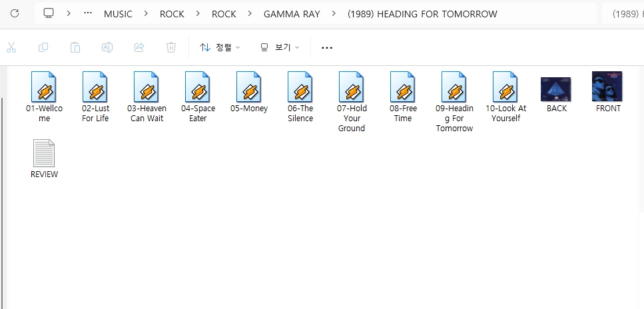The width and height of the screenshot is (644, 309).
Task: Select the BACK cover image thumbnail
Action: coord(556,89)
